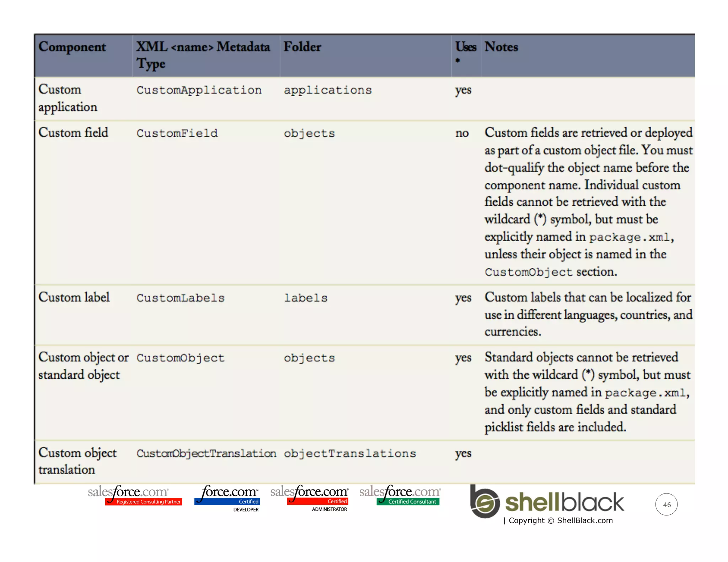Click the salesforce.com Certified Consultant logo
Image resolution: width=728 pixels, height=562 pixels.
click(x=400, y=495)
